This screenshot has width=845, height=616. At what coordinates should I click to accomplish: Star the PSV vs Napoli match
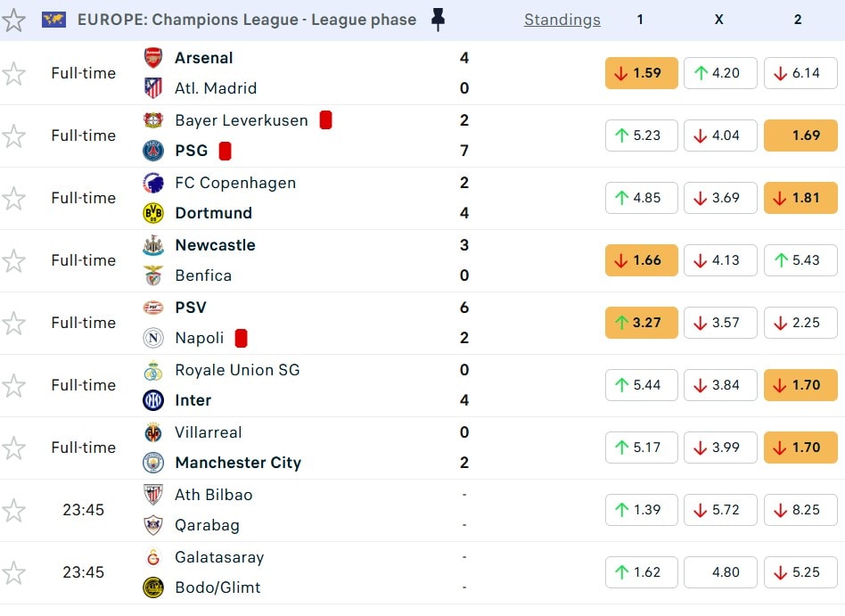[x=14, y=323]
